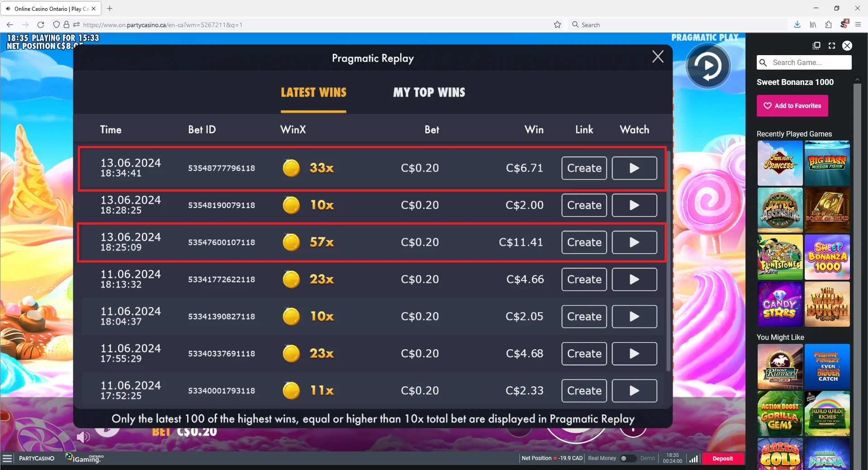Viewport: 868px width, 470px height.
Task: Open the Pragmatic Replay round icon
Action: pyautogui.click(x=708, y=66)
